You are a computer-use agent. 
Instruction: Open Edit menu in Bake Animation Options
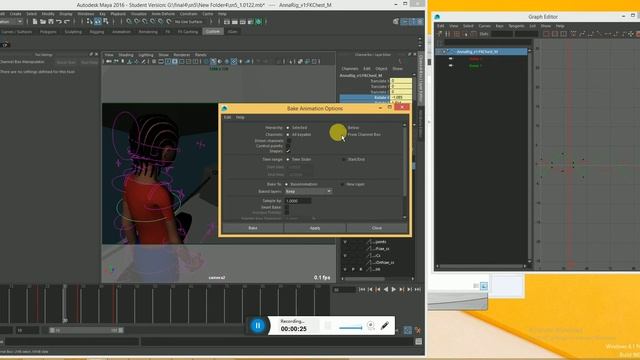tap(227, 117)
